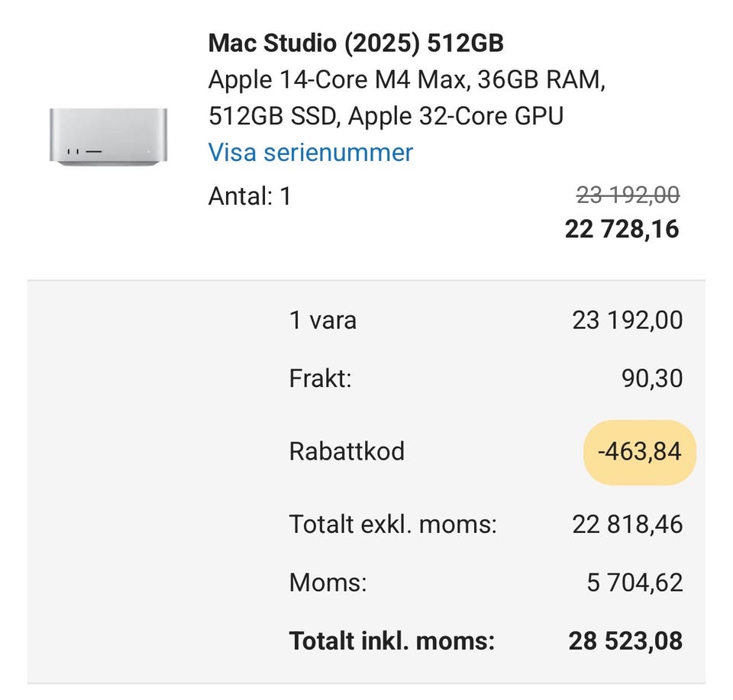Image resolution: width=733 pixels, height=700 pixels.
Task: Click the highlighted -463,84 discount badge
Action: click(639, 452)
